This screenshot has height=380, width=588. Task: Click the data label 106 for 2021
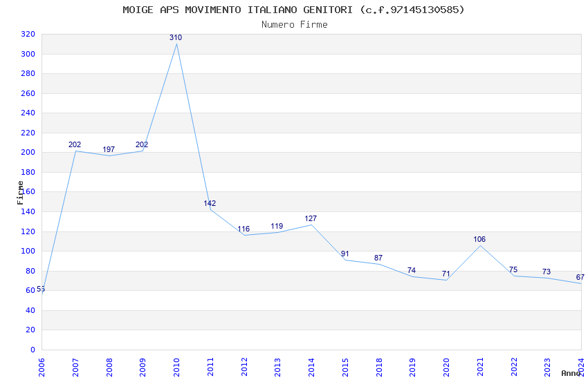[479, 239]
